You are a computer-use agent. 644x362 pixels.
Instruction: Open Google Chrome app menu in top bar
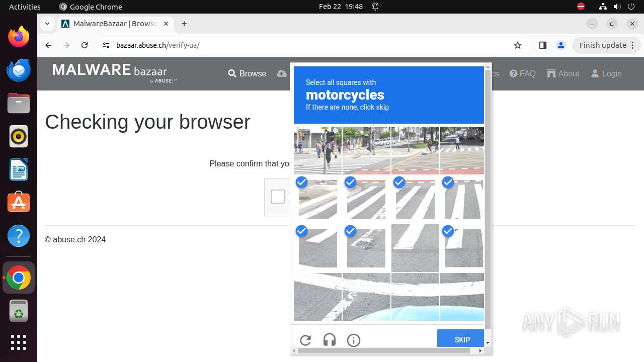[91, 7]
